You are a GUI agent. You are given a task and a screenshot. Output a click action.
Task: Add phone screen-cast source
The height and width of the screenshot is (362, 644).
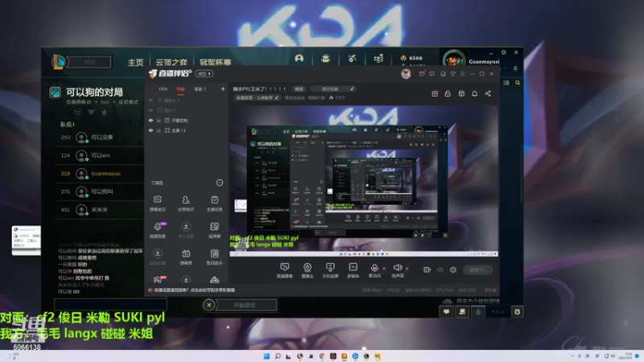pos(330,270)
